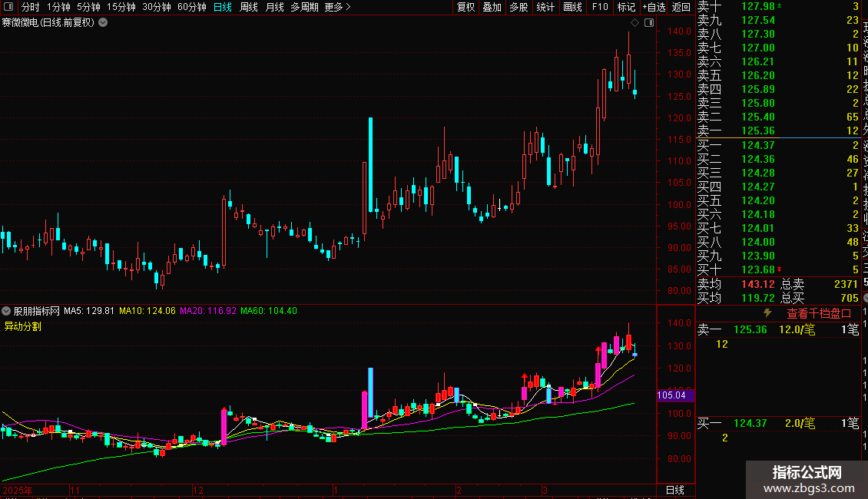
Task: Click the 叠加 overlay button
Action: [x=492, y=7]
